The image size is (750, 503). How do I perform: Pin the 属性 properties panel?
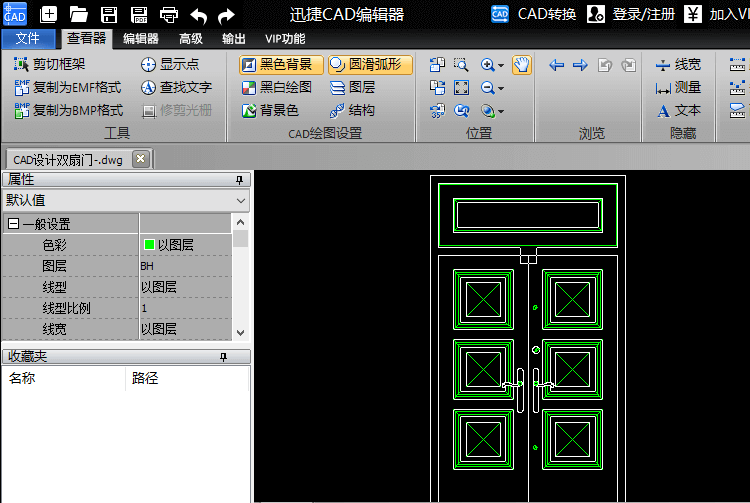pos(239,180)
